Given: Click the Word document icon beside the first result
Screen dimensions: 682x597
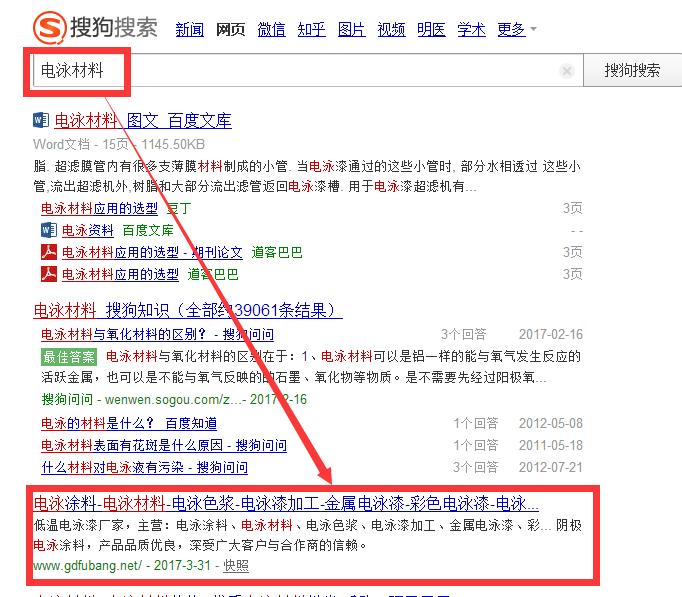Looking at the screenshot, I should [41, 121].
